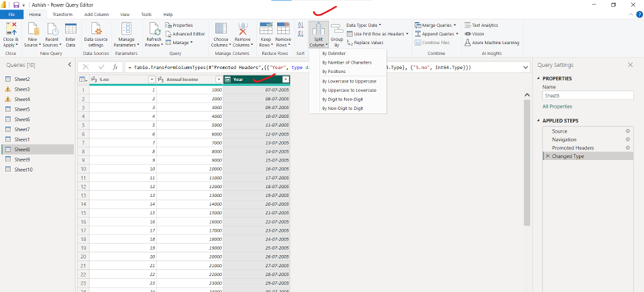Open Annual Income column filter dropdown

pyautogui.click(x=219, y=80)
